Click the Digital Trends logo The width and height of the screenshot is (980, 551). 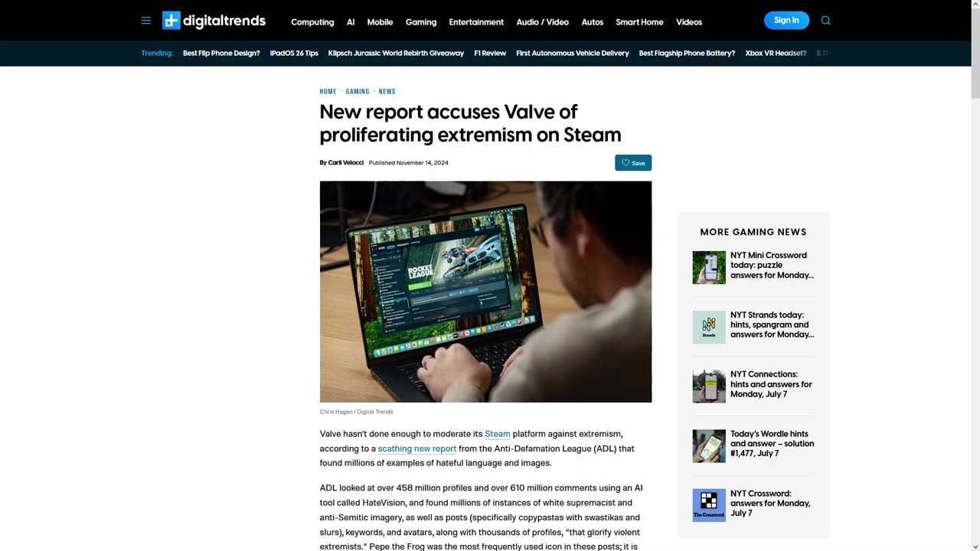pyautogui.click(x=214, y=21)
